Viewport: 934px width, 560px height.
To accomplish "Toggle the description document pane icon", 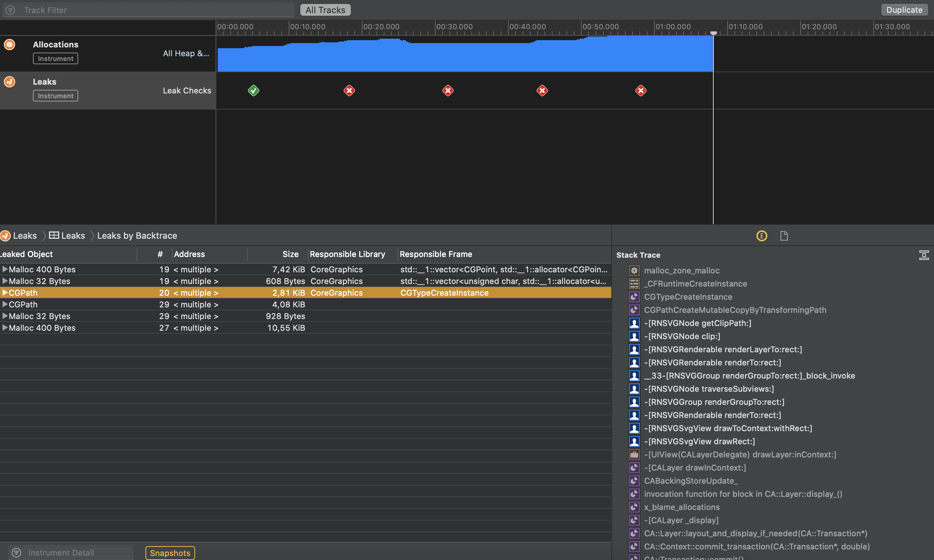I will point(784,235).
